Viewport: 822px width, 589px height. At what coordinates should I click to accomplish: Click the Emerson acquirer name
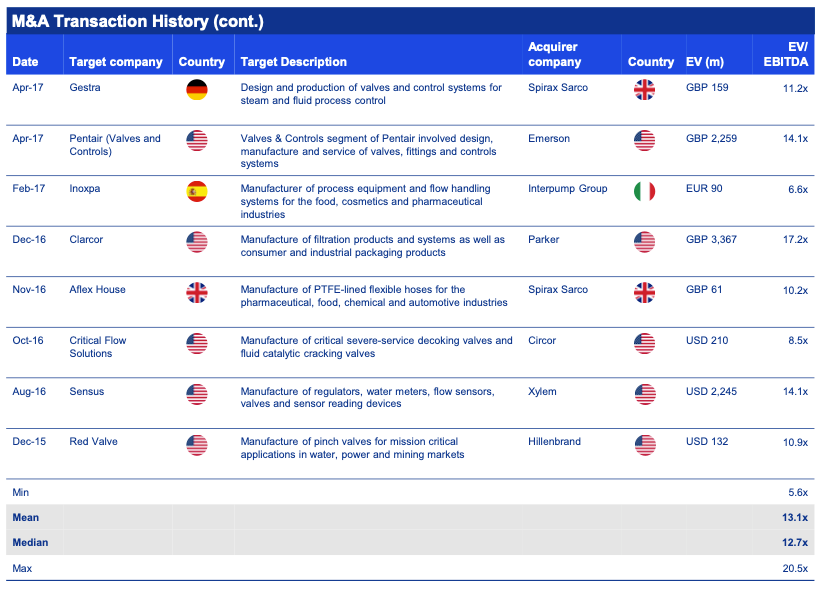(x=549, y=138)
